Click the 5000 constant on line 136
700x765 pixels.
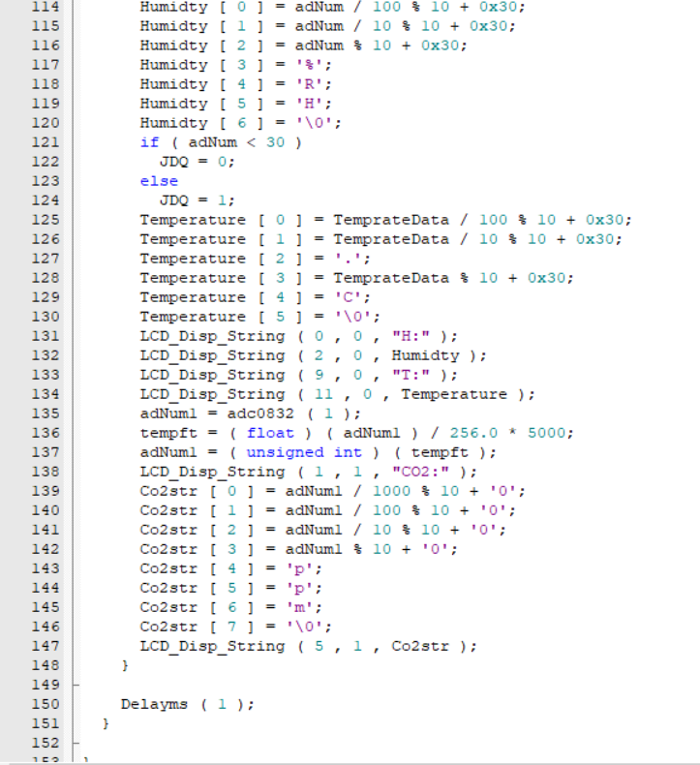[x=546, y=433]
